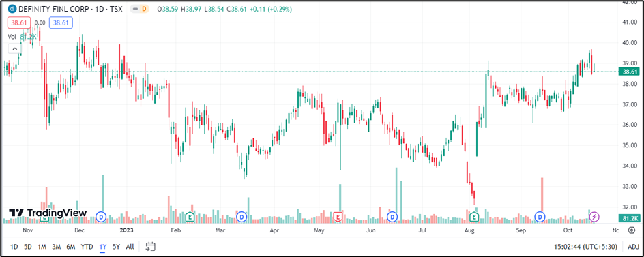Image resolution: width=644 pixels, height=257 pixels.
Task: Click the +0.11 (+0.29%) change text
Action: point(270,9)
